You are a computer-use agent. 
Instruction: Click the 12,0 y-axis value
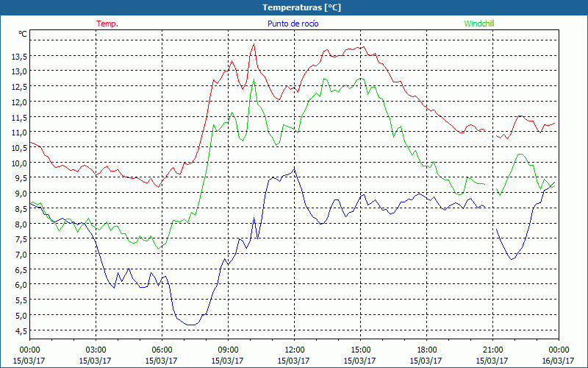point(19,102)
